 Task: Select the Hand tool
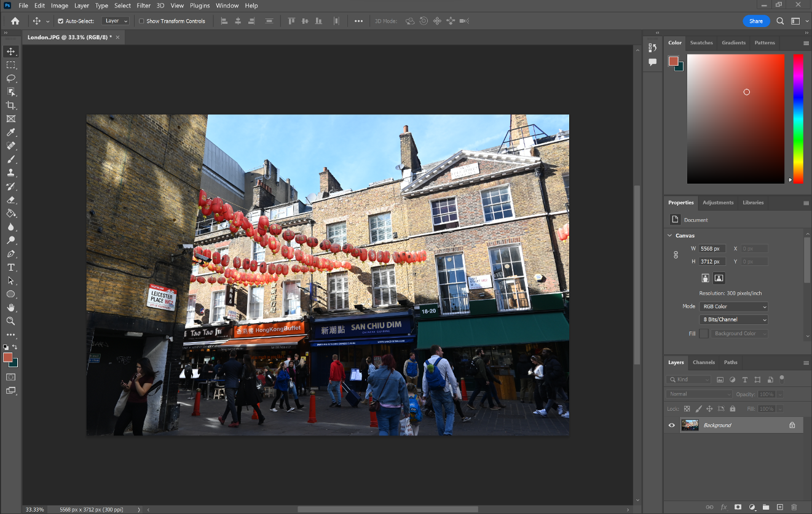click(11, 308)
